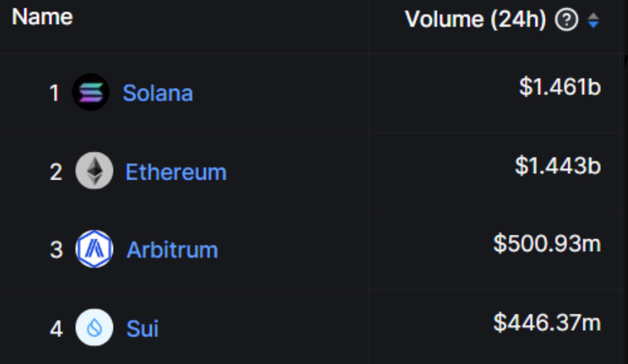Screen dimensions: 628x364
Task: Sort by the Name column header
Action: point(43,17)
